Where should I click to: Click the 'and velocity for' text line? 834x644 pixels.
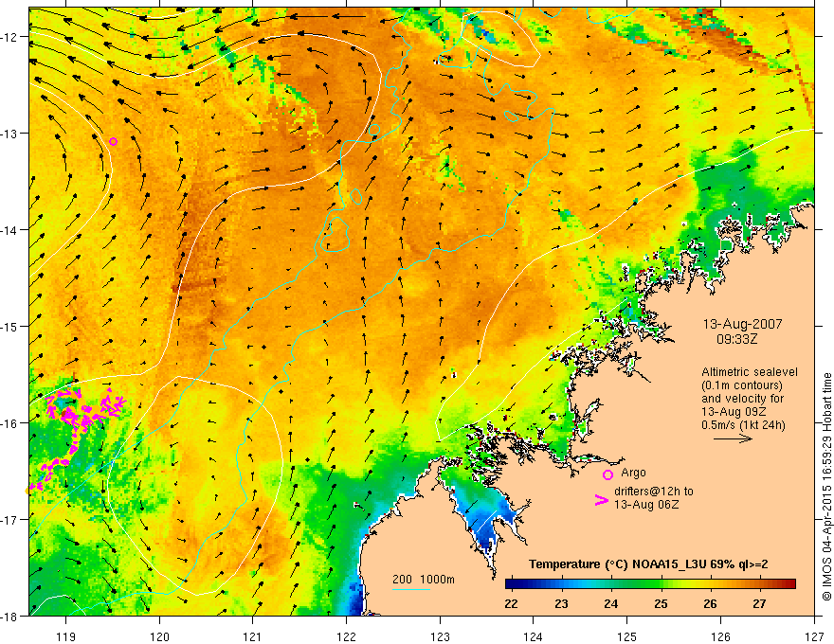pyautogui.click(x=742, y=399)
